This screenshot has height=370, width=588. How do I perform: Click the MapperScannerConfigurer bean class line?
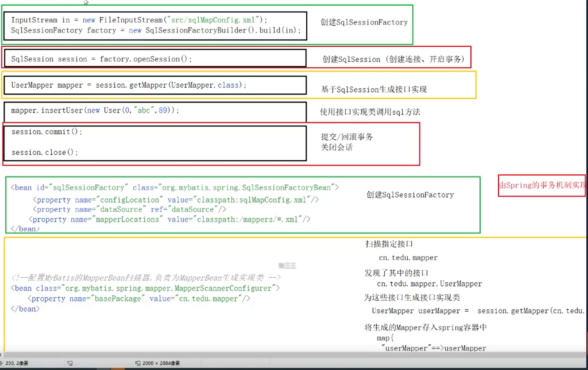click(x=145, y=288)
